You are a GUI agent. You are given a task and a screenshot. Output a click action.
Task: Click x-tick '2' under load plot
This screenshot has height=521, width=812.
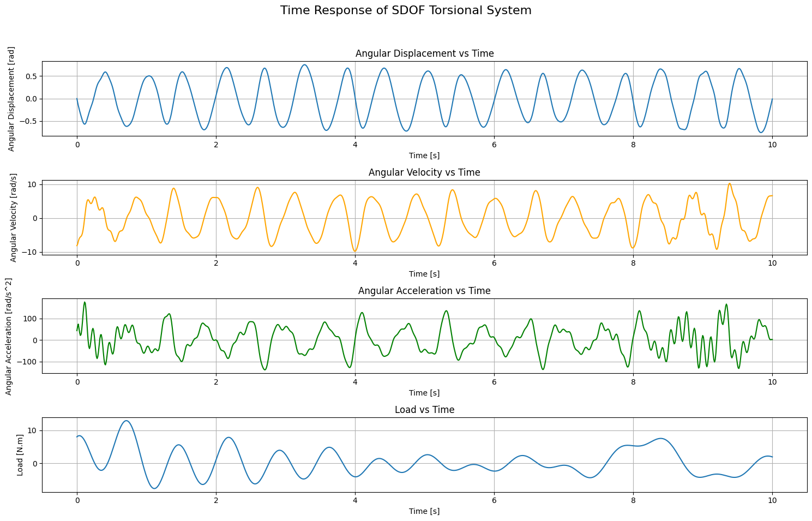point(216,500)
